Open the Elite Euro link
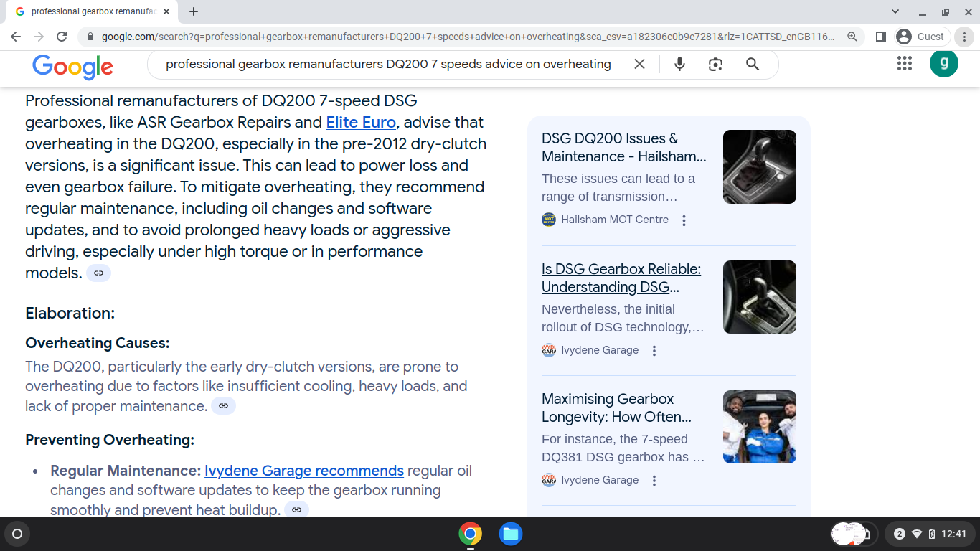 [x=361, y=122]
